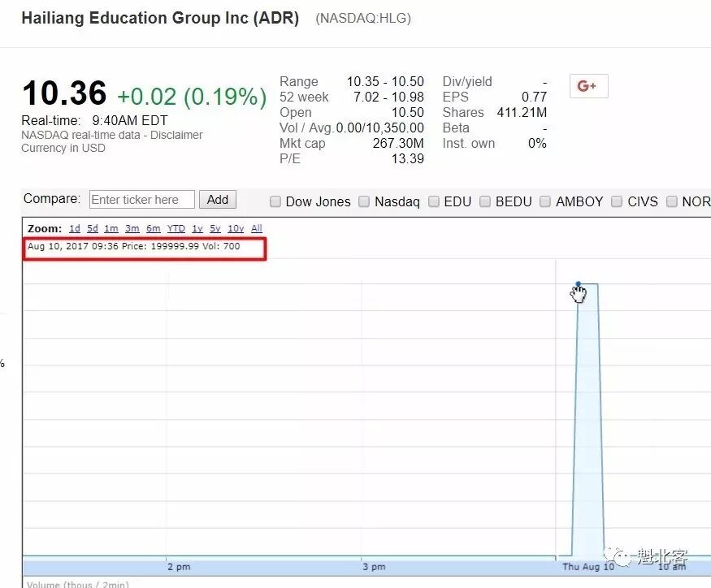Switch chart zoom to 1m

click(111, 228)
